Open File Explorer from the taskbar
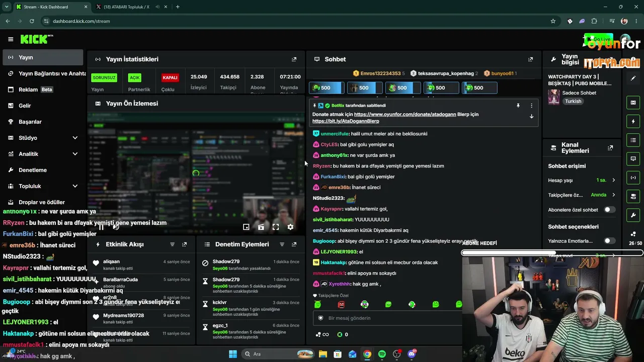The height and width of the screenshot is (362, 644). click(x=323, y=354)
